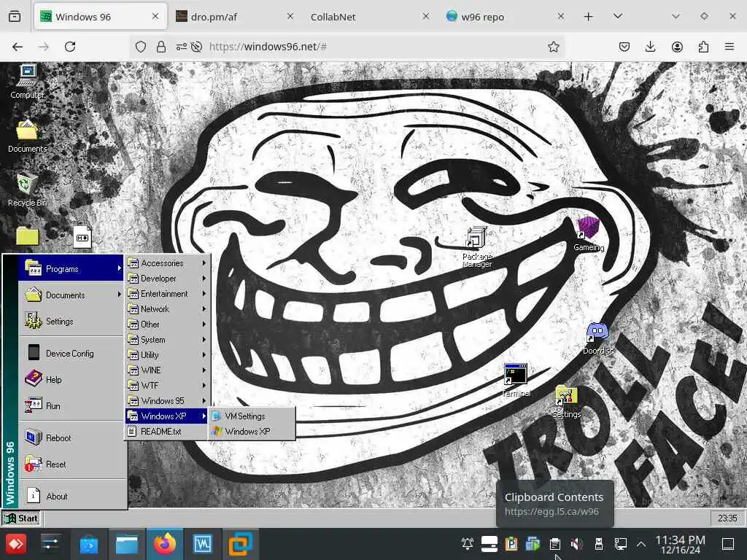Screen dimensions: 747x560
Task: Click the Windows 96 taskbar clock
Action: (727, 518)
